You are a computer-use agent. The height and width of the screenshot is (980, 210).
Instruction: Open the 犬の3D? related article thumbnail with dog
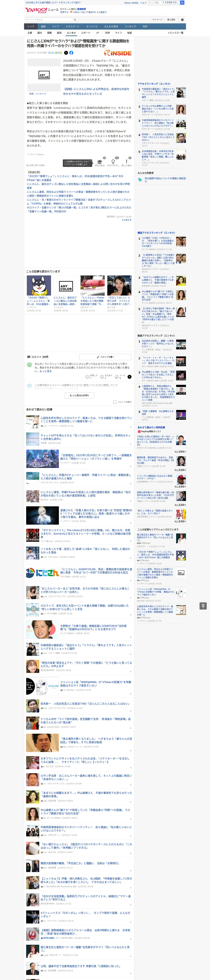39,286
